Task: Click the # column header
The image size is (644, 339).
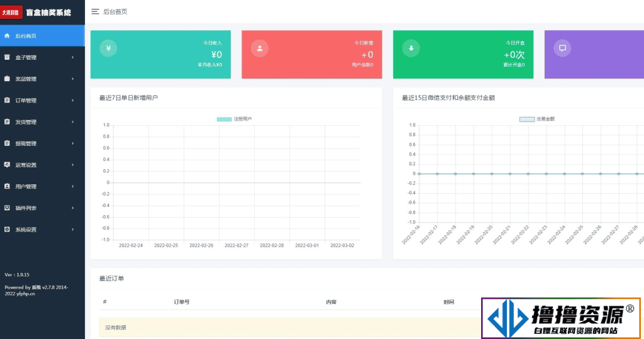Action: [105, 302]
